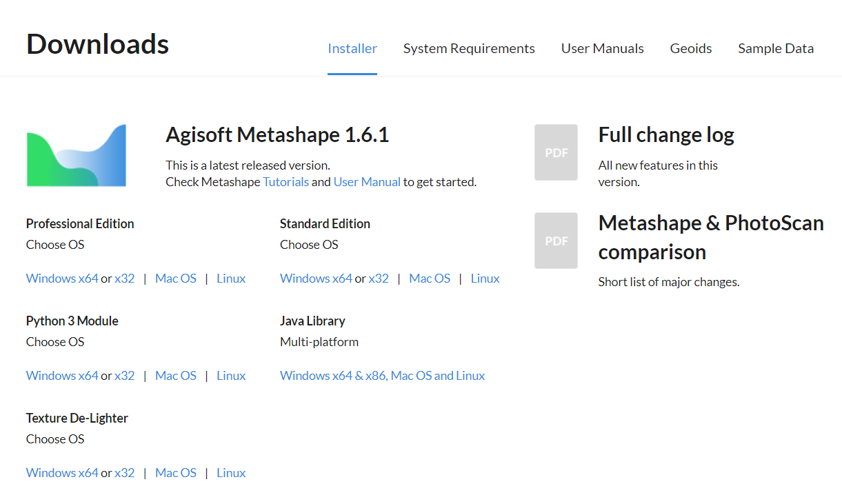Viewport: 842px width, 504px height.
Task: Go to the Sample Data tab
Action: click(x=776, y=48)
